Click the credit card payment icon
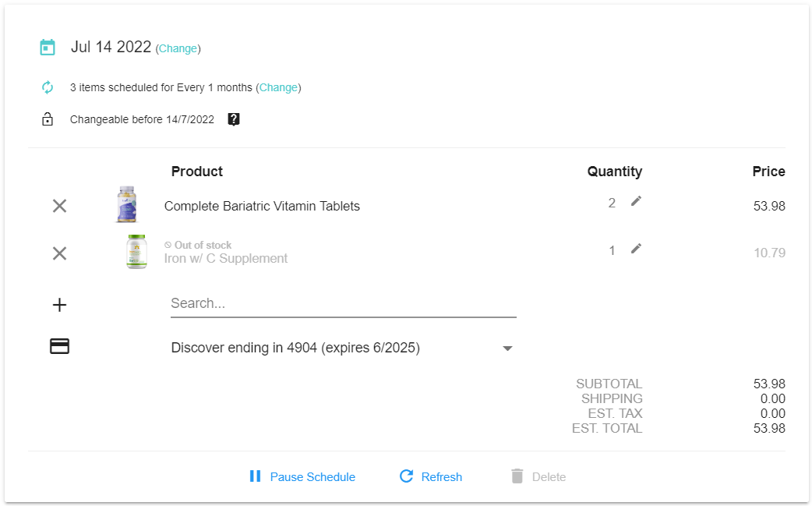812x506 pixels. pyautogui.click(x=59, y=347)
